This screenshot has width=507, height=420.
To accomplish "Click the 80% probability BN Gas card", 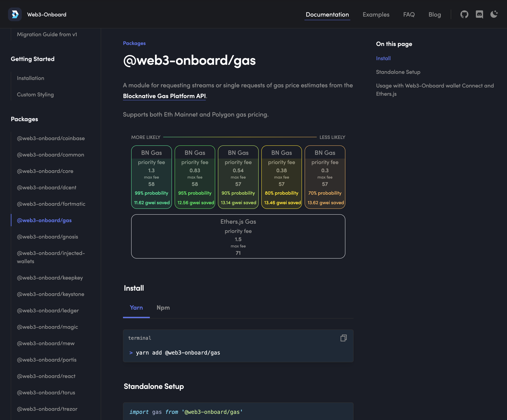I will click(x=282, y=177).
